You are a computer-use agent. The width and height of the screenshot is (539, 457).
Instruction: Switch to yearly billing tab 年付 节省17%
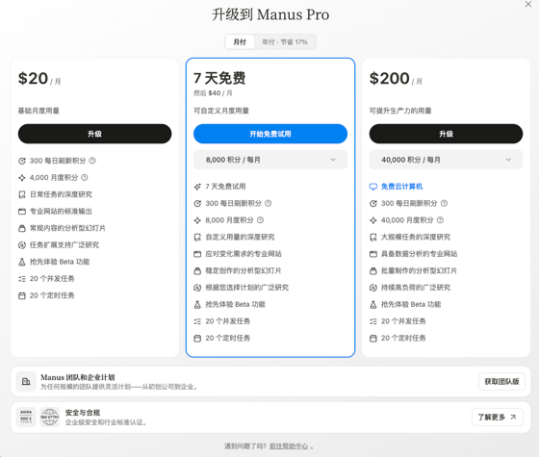(x=285, y=42)
